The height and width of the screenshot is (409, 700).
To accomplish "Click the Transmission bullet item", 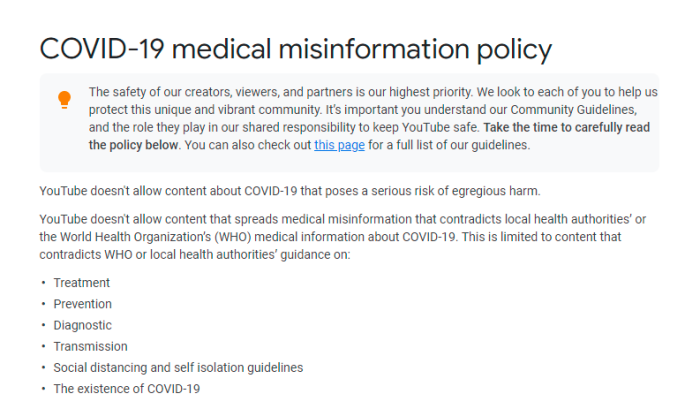I will click(91, 346).
